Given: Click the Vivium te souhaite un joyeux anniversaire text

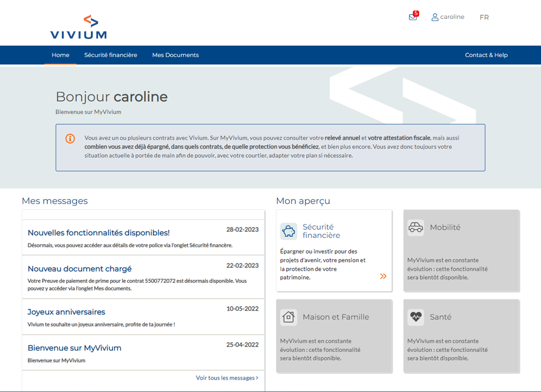Looking at the screenshot, I should (101, 324).
